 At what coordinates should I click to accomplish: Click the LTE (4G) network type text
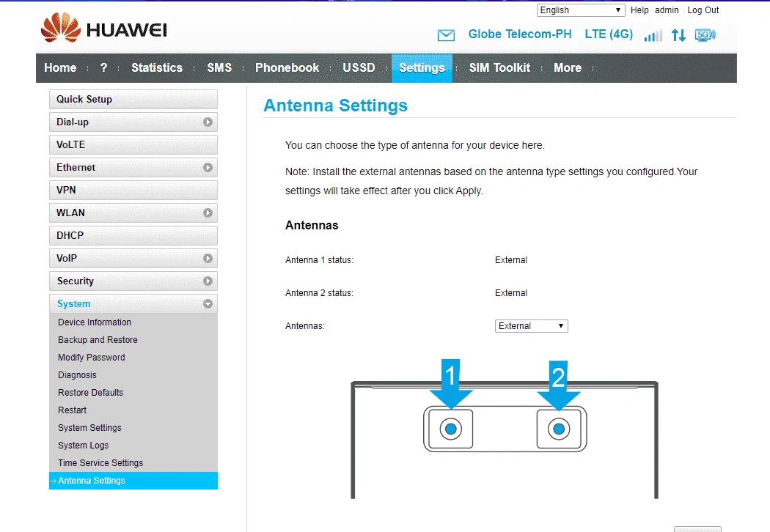[x=609, y=34]
